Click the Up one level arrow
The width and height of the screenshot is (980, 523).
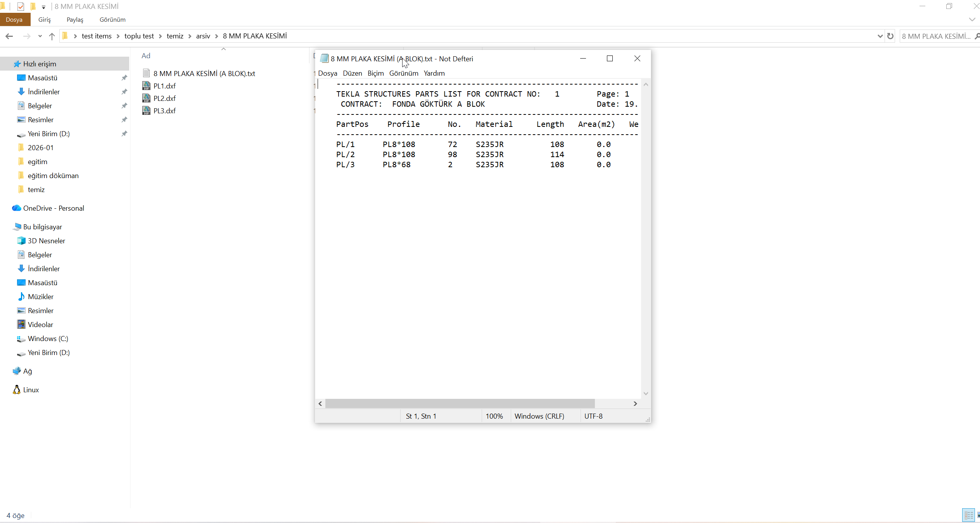click(x=52, y=36)
